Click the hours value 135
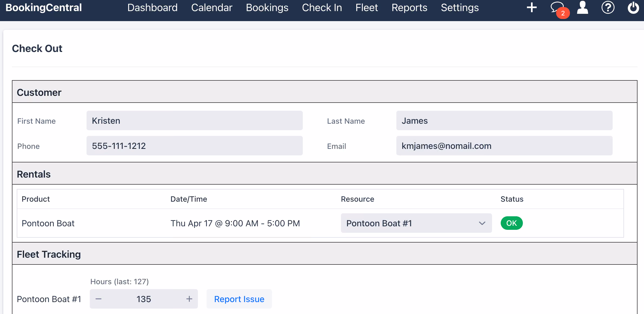This screenshot has height=314, width=644. pyautogui.click(x=144, y=299)
